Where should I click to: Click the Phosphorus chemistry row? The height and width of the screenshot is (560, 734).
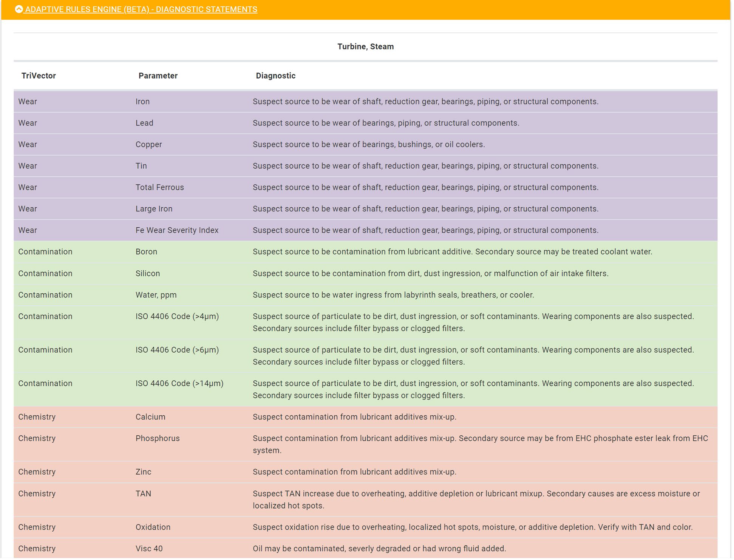158,438
